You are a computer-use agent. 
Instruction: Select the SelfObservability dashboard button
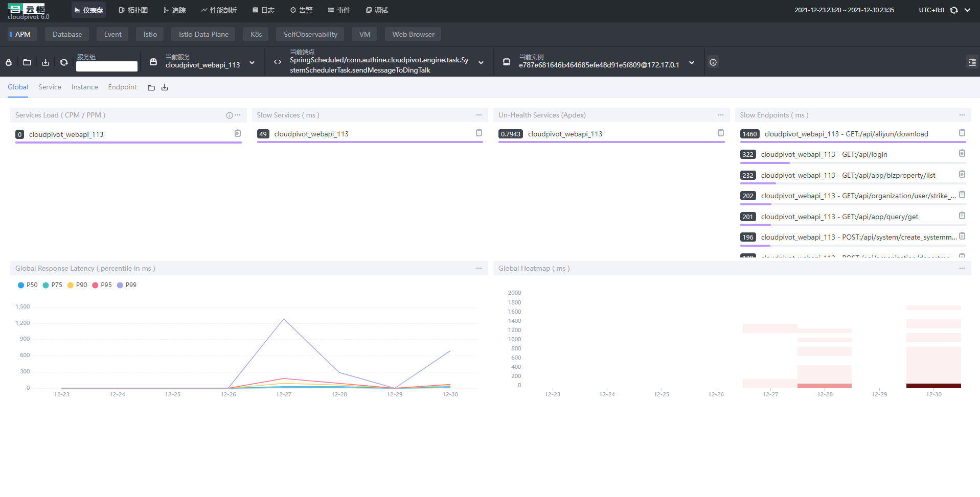pos(310,34)
